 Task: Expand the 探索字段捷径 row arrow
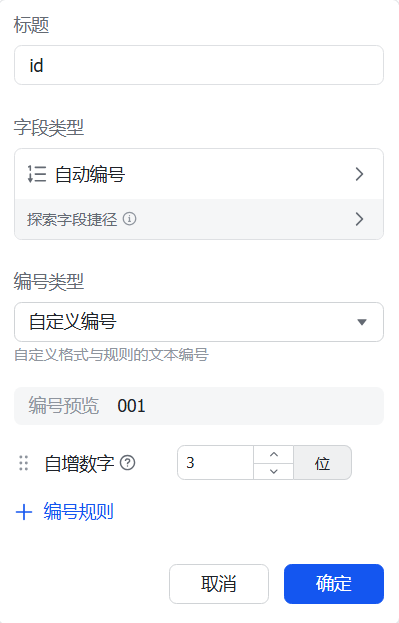(x=359, y=219)
